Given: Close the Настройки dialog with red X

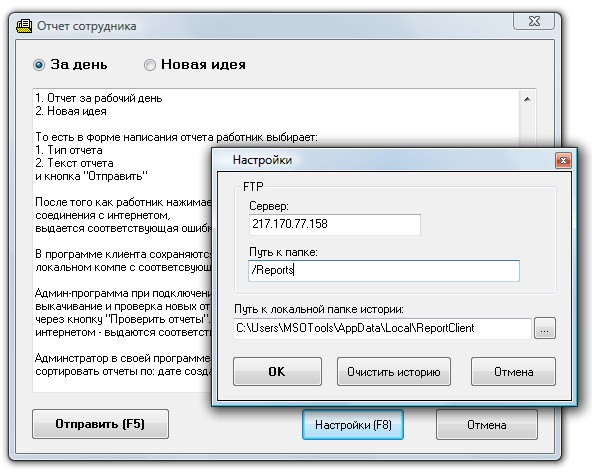Looking at the screenshot, I should pos(563,160).
